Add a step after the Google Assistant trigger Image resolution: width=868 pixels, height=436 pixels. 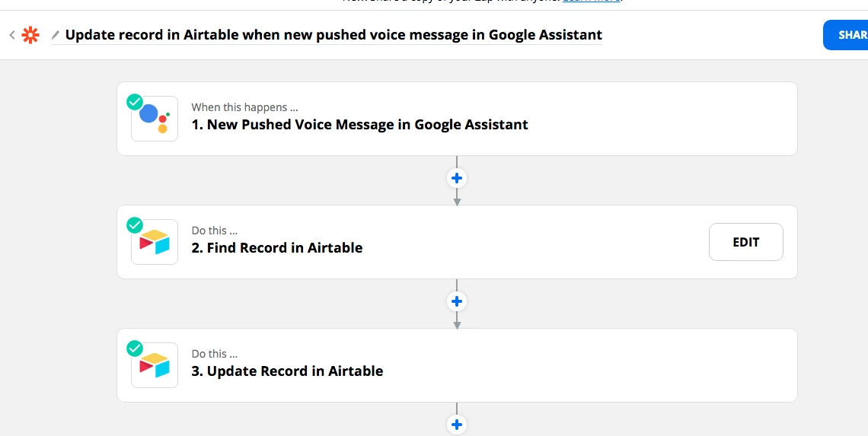point(457,178)
